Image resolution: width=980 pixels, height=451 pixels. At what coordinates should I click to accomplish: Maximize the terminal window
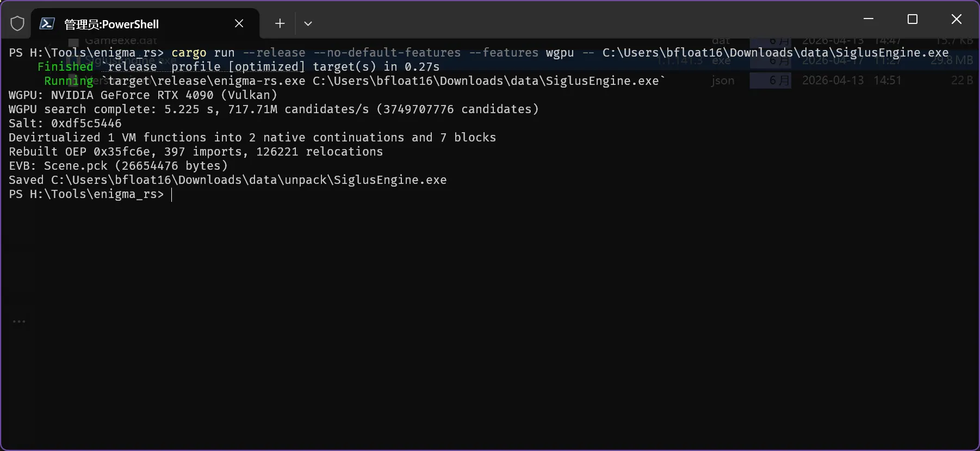pos(913,19)
